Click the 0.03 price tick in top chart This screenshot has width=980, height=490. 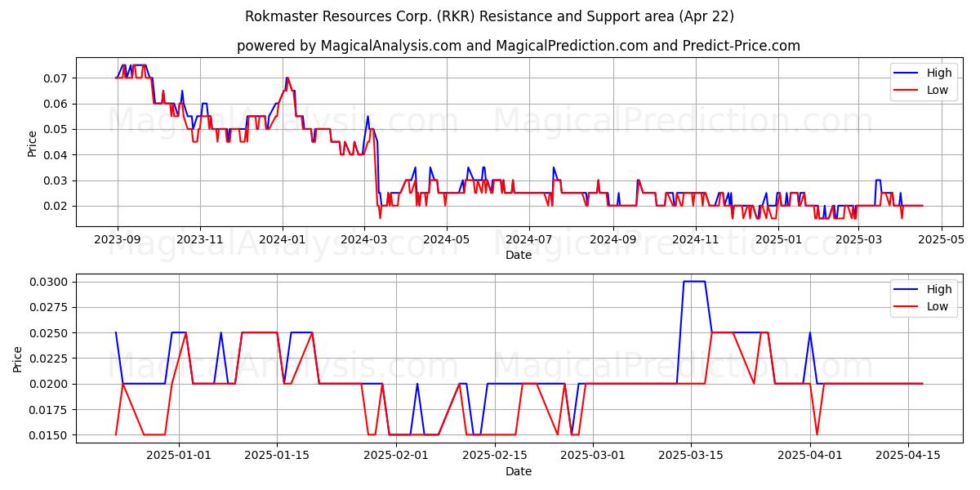pyautogui.click(x=56, y=180)
